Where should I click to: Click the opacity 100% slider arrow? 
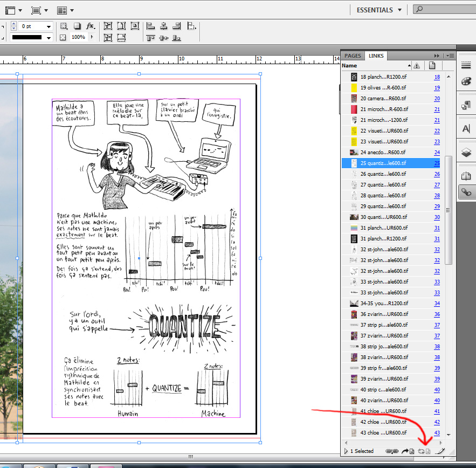(x=92, y=37)
